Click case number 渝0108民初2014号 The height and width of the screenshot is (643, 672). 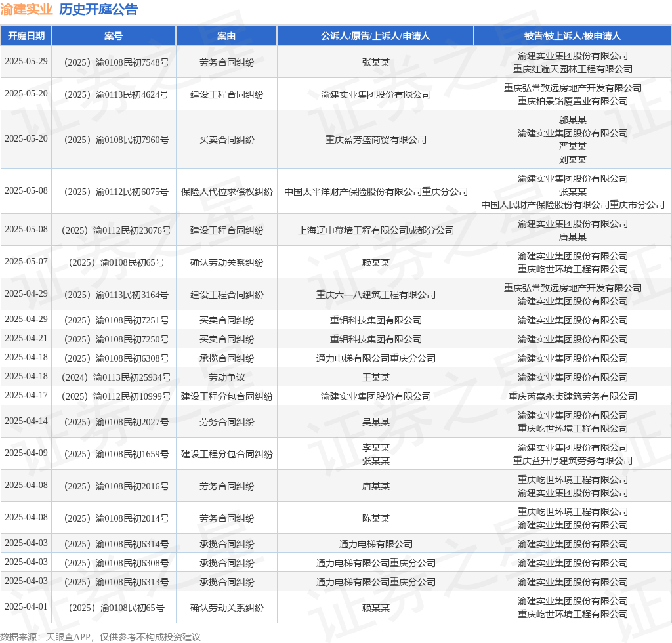[x=117, y=519]
